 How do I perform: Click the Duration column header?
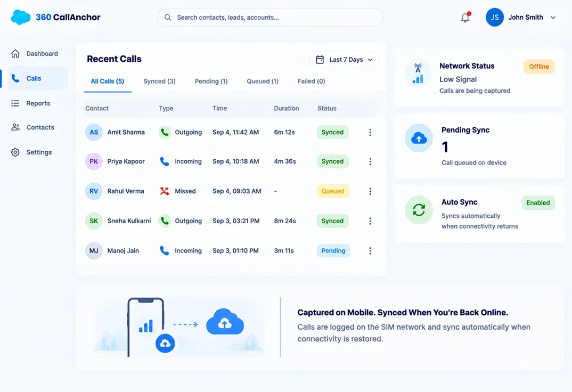pos(287,108)
